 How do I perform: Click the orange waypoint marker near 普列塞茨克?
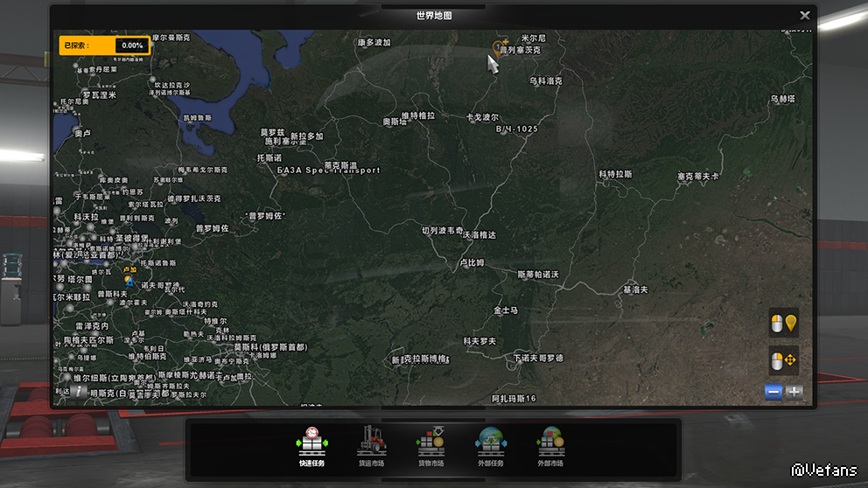[498, 47]
